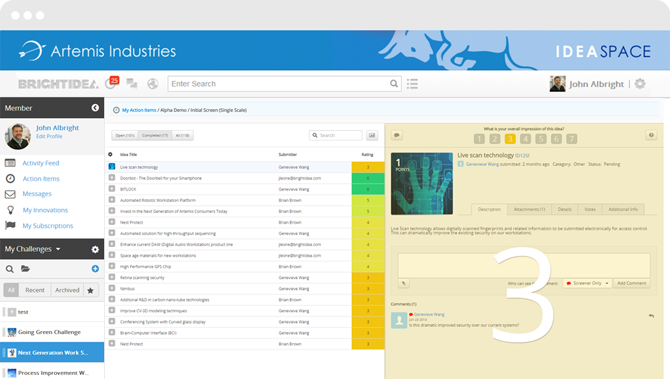Open the challenges folder icon
The height and width of the screenshot is (379, 670).
(x=25, y=269)
